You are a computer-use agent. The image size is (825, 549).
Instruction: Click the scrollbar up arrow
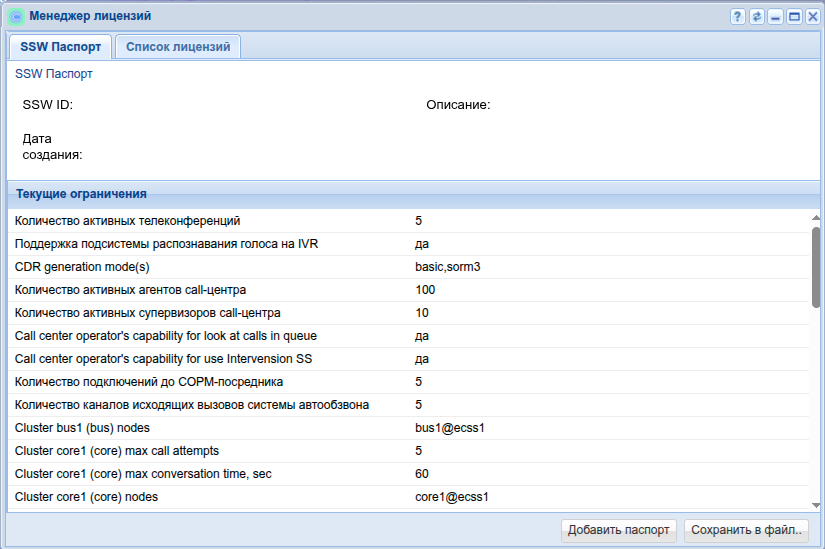(816, 217)
